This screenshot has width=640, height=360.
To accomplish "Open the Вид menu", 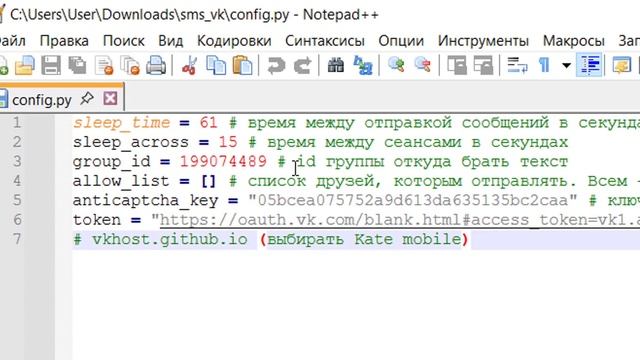I will click(171, 41).
